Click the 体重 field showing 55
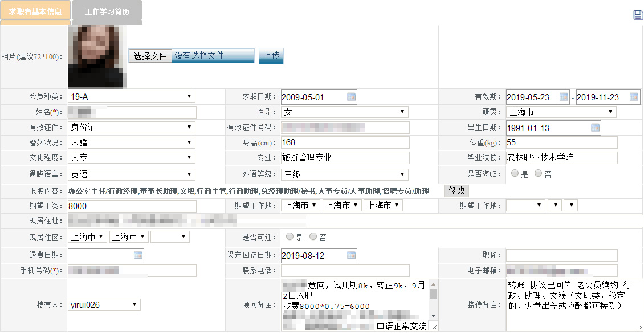This screenshot has width=644, height=334. 562,142
